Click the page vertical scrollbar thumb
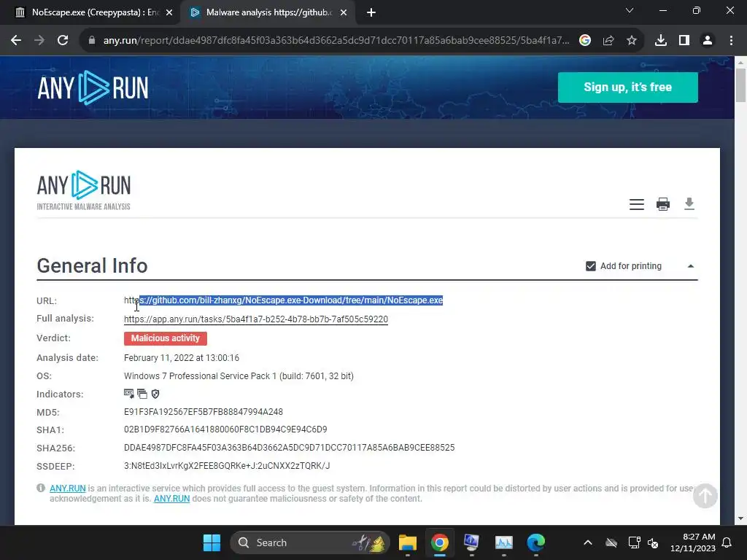Viewport: 747px width, 560px height. tap(741, 85)
